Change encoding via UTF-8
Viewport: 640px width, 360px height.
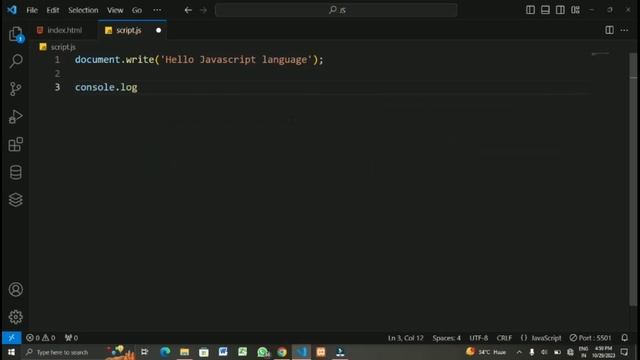pyautogui.click(x=478, y=338)
